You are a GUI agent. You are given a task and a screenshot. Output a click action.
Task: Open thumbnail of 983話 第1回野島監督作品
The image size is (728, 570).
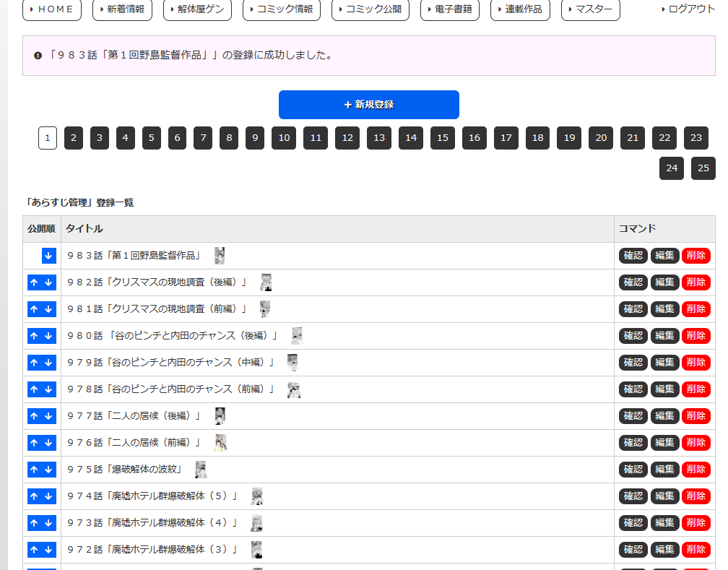point(220,256)
